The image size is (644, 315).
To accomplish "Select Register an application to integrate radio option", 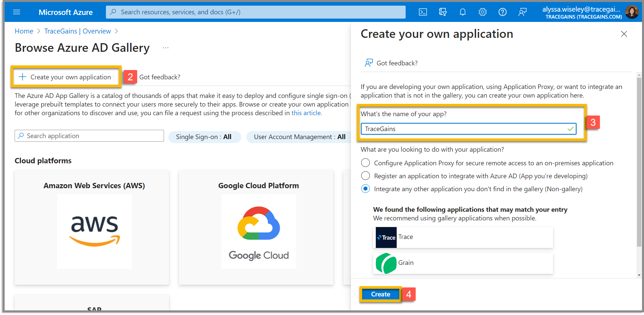I will pos(365,176).
